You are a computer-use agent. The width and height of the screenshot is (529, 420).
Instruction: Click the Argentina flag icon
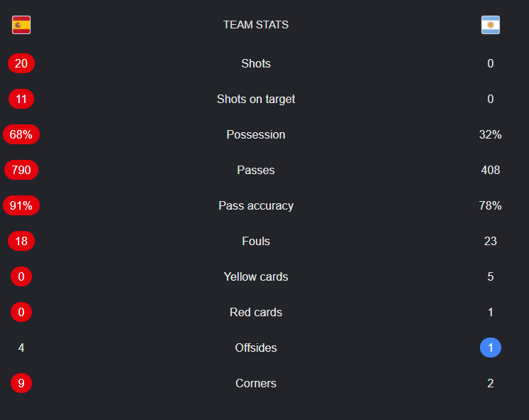tap(490, 25)
